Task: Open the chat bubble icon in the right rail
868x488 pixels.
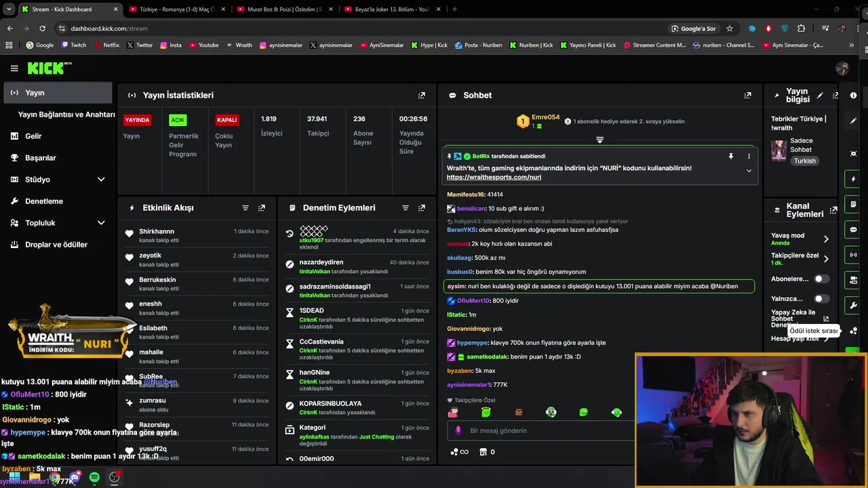Action: [x=854, y=230]
